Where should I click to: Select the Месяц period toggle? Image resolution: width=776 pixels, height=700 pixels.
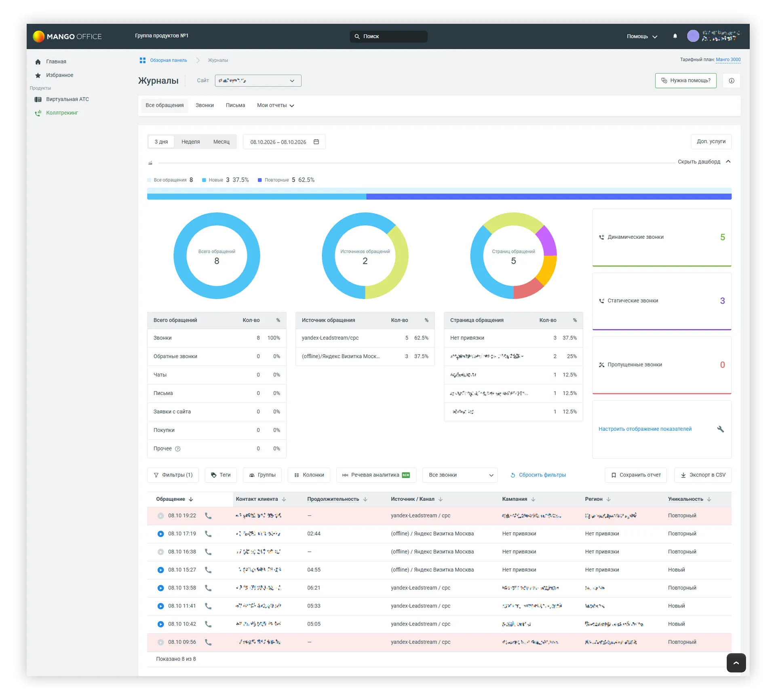coord(221,142)
